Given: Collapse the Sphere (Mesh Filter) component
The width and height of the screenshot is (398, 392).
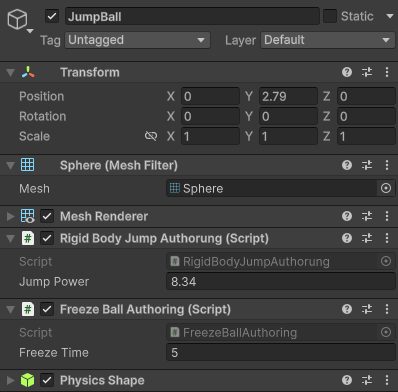Looking at the screenshot, I should coord(10,165).
